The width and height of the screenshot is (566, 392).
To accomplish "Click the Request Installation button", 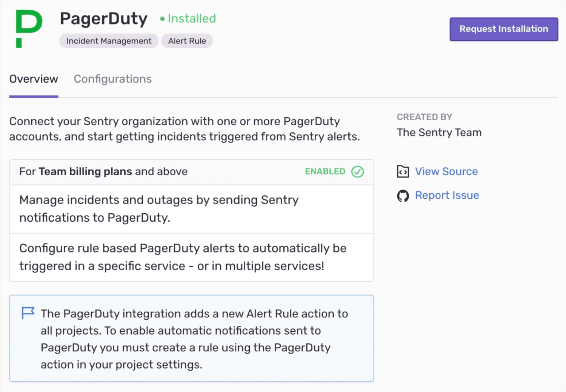I will (503, 29).
